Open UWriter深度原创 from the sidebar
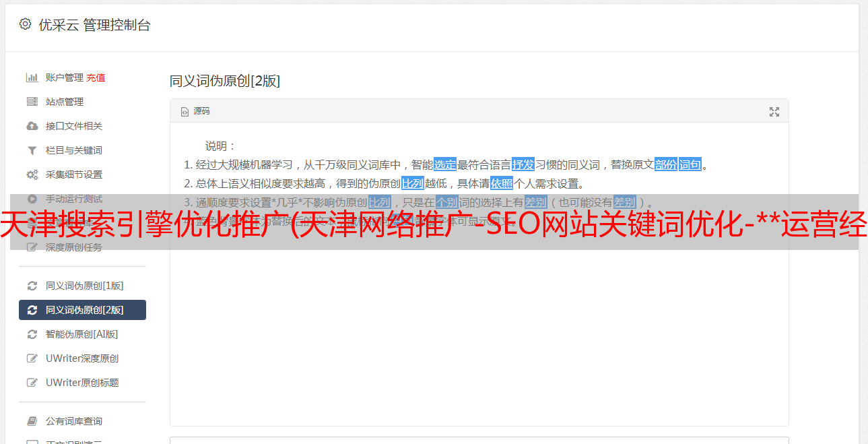This screenshot has height=444, width=868. pyautogui.click(x=82, y=358)
